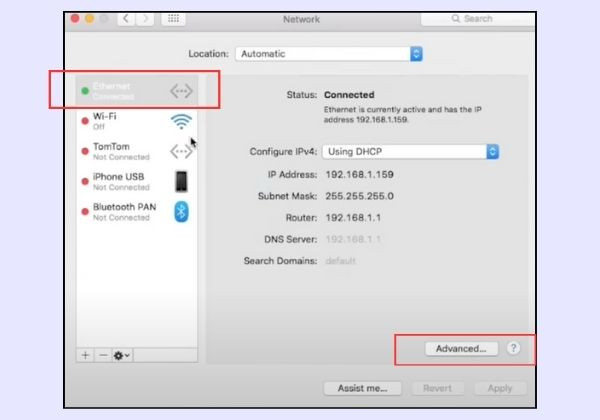Click the Subnet Mask value 255.255.255.0
The height and width of the screenshot is (420, 600).
tap(359, 196)
